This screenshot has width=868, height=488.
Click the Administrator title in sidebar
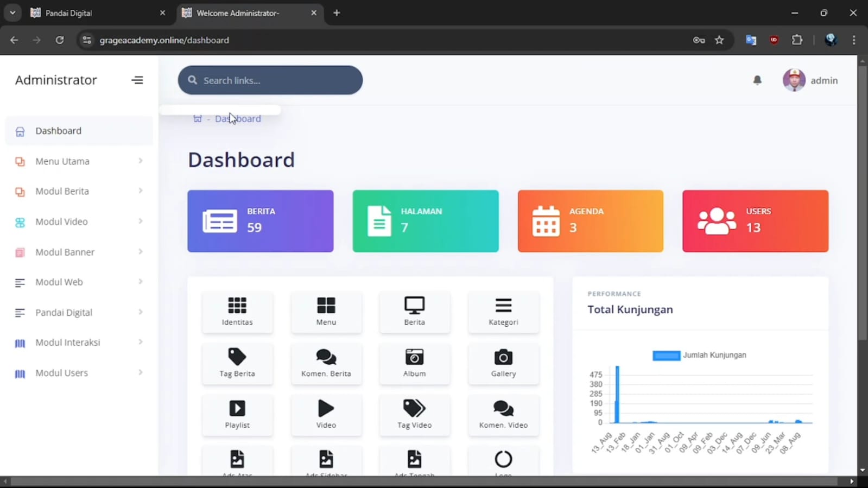tap(56, 80)
